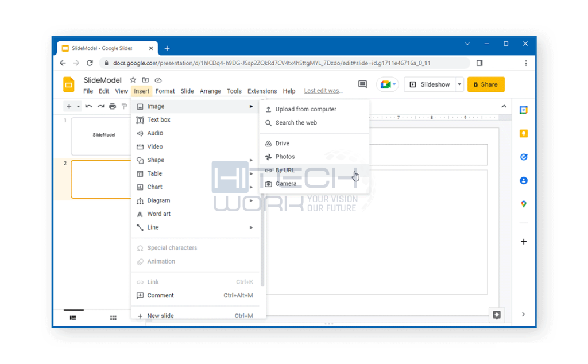Add a new slide with plus button
This screenshot has width=588, height=364.
coord(69,106)
